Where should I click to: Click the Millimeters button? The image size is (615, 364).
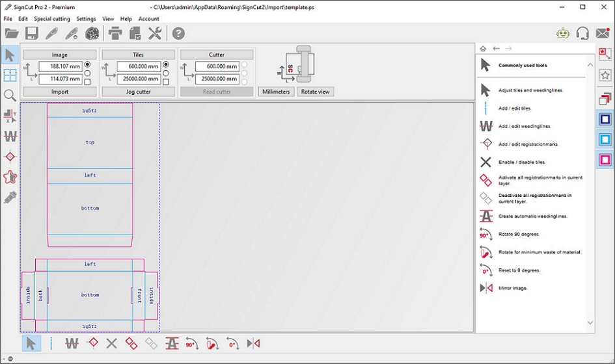[x=276, y=92]
